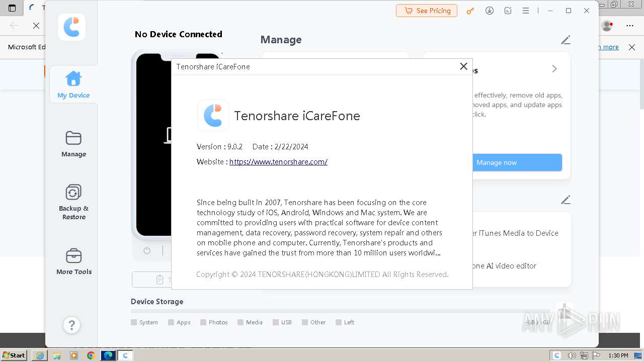The height and width of the screenshot is (362, 644).
Task: Click the orange key register icon
Action: coord(470,11)
